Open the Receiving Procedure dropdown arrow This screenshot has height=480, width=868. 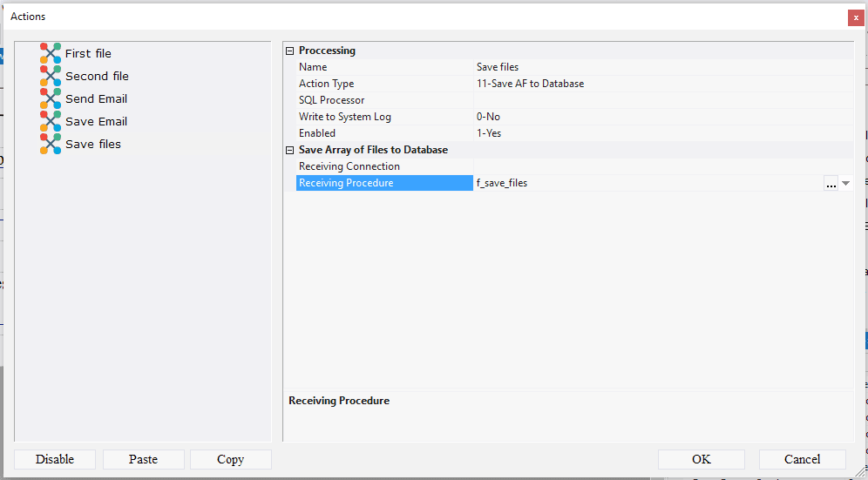click(845, 183)
